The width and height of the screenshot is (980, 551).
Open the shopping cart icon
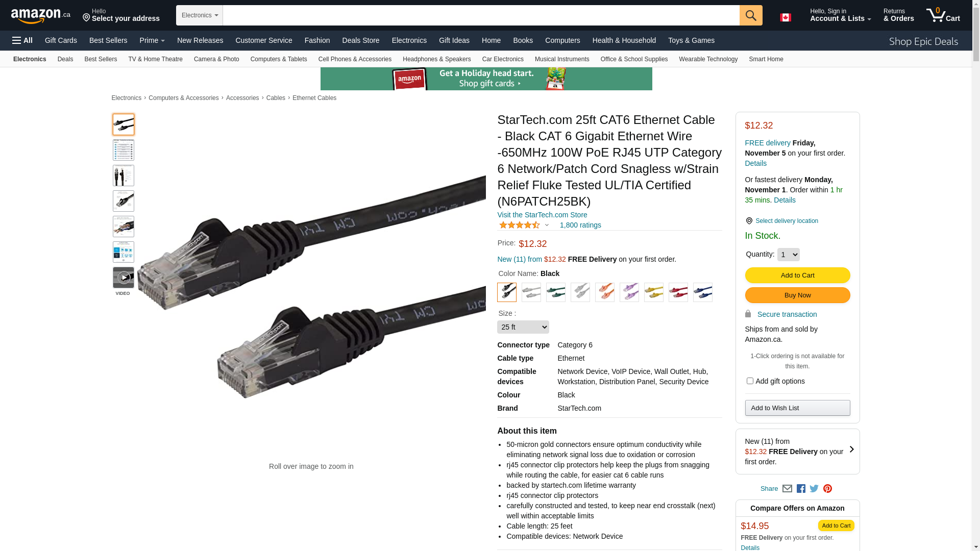tap(943, 15)
